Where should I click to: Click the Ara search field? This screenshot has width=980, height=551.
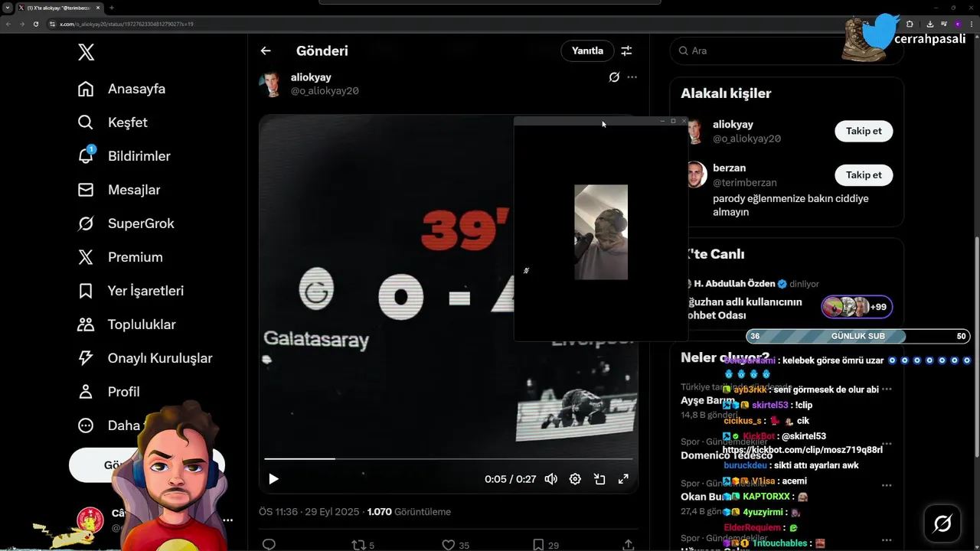pyautogui.click(x=787, y=51)
